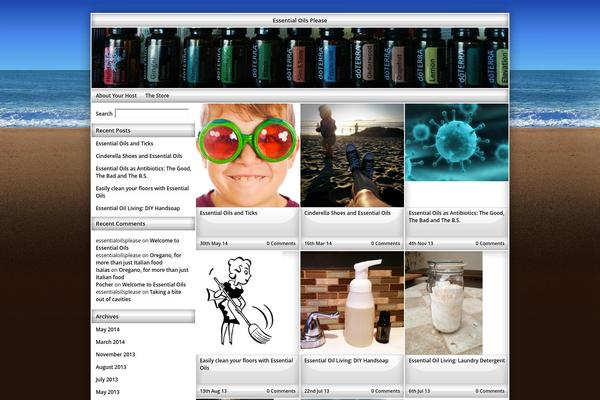This screenshot has width=600, height=400.
Task: Open the March 2014 archive
Action: point(110,342)
